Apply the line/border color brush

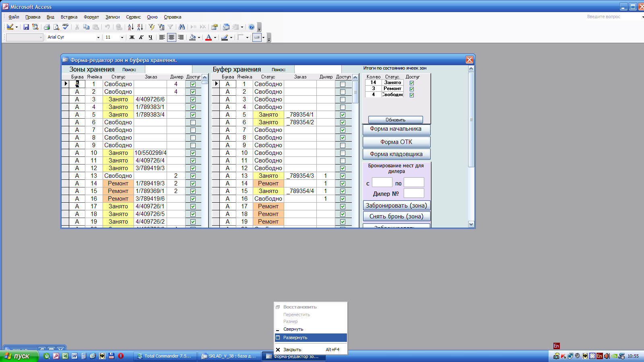tap(225, 37)
